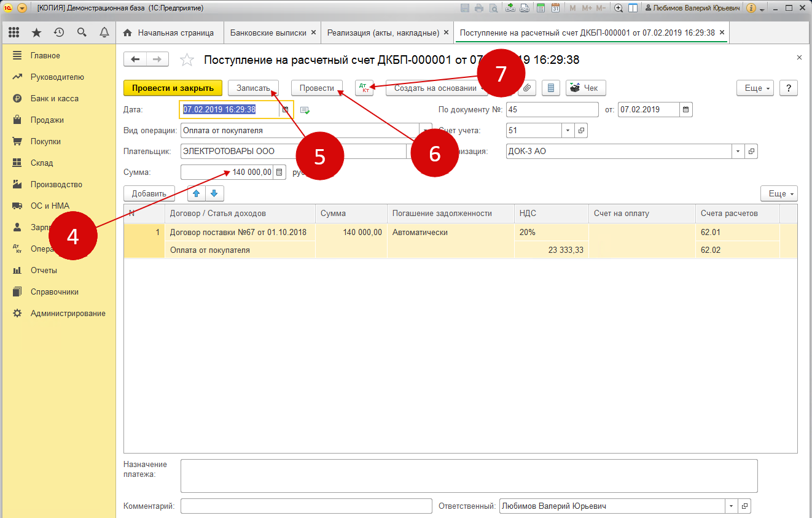The height and width of the screenshot is (518, 812).
Task: Click the 1C main menu round dropdown
Action: point(22,9)
